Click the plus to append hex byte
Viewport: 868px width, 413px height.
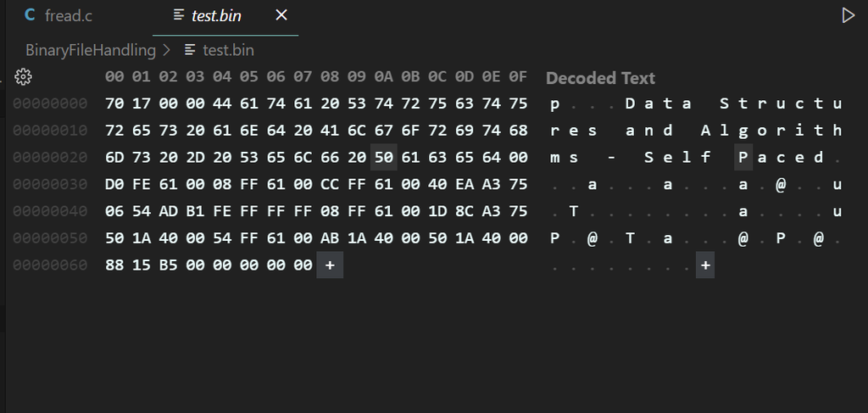point(330,265)
